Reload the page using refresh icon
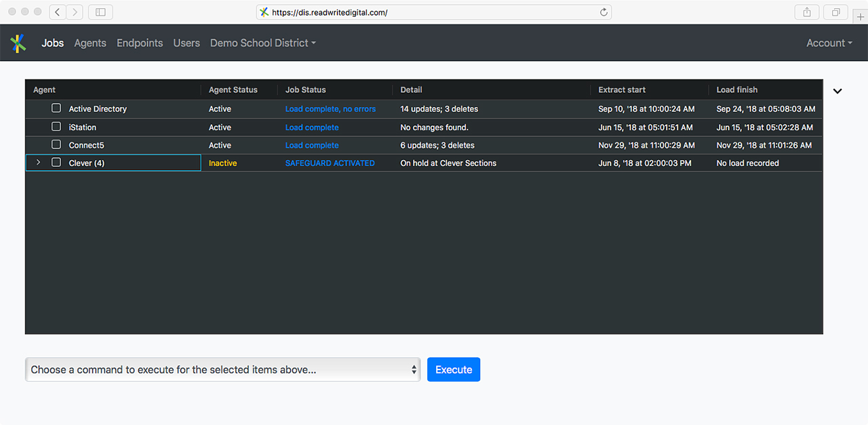868x425 pixels. point(604,12)
